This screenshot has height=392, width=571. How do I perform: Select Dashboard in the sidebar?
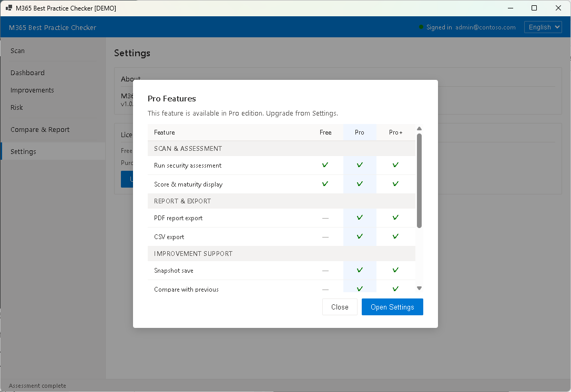coord(27,73)
